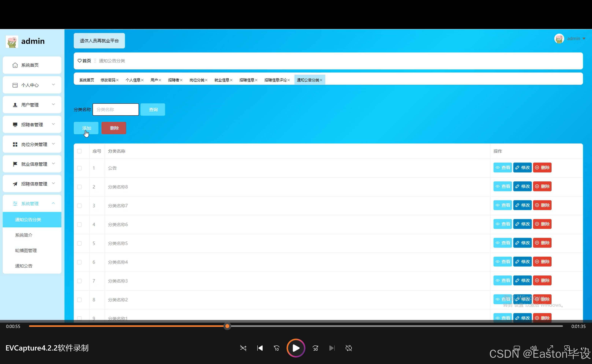The image size is (592, 364).
Task: Click the flag icon beside 就业信息管理
Action: tap(15, 164)
